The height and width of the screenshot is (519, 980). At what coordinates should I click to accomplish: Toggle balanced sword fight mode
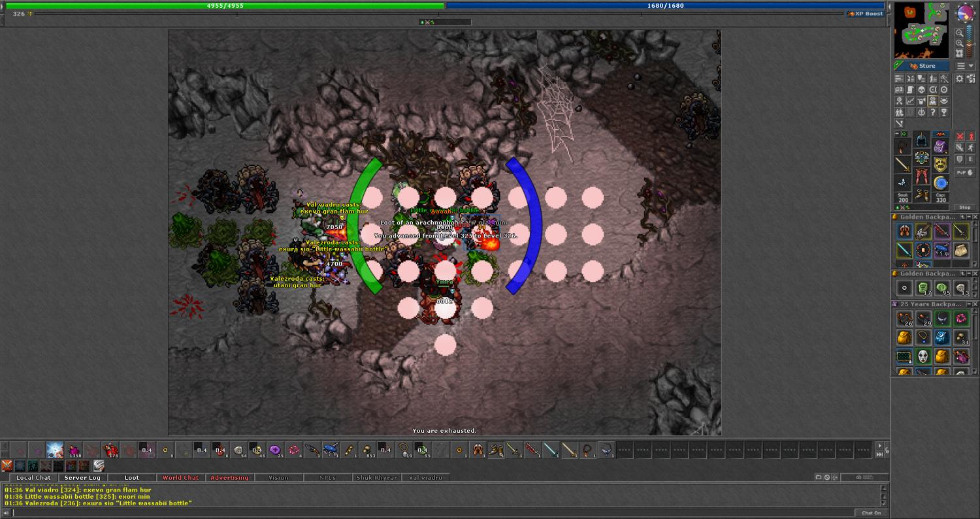point(960,148)
